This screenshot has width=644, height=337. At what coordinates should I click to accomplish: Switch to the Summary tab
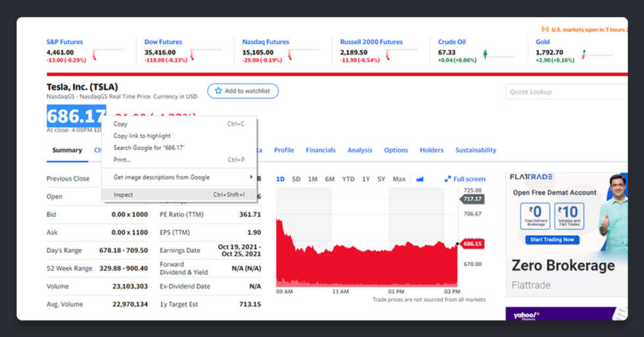[x=67, y=150]
